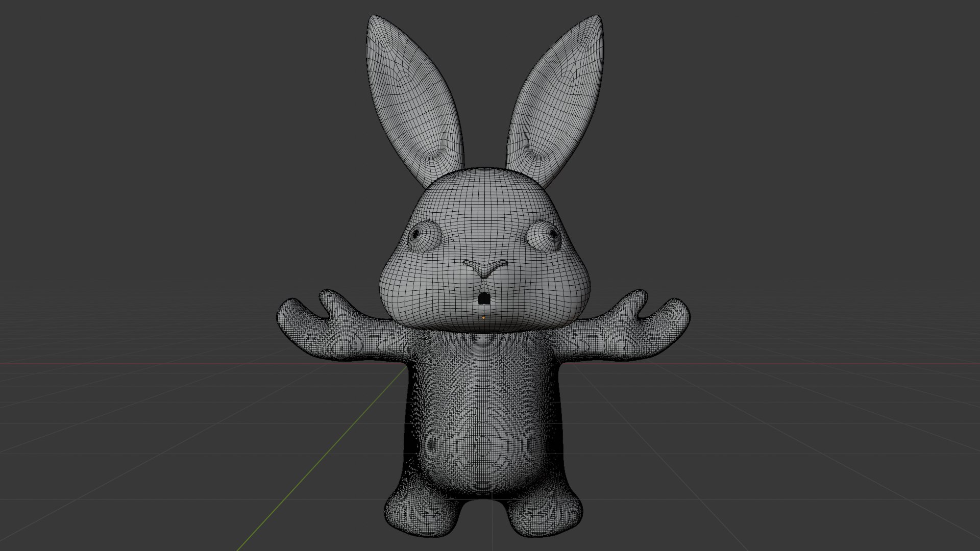Select the eye on the viewer's left

pyautogui.click(x=424, y=237)
